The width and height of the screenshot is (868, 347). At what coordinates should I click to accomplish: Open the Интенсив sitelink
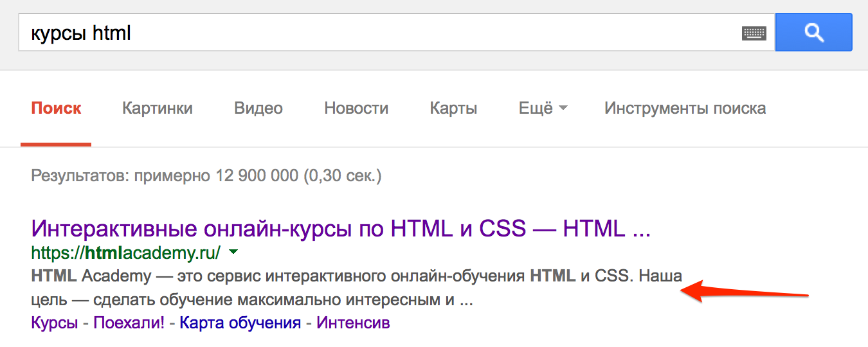[354, 323]
